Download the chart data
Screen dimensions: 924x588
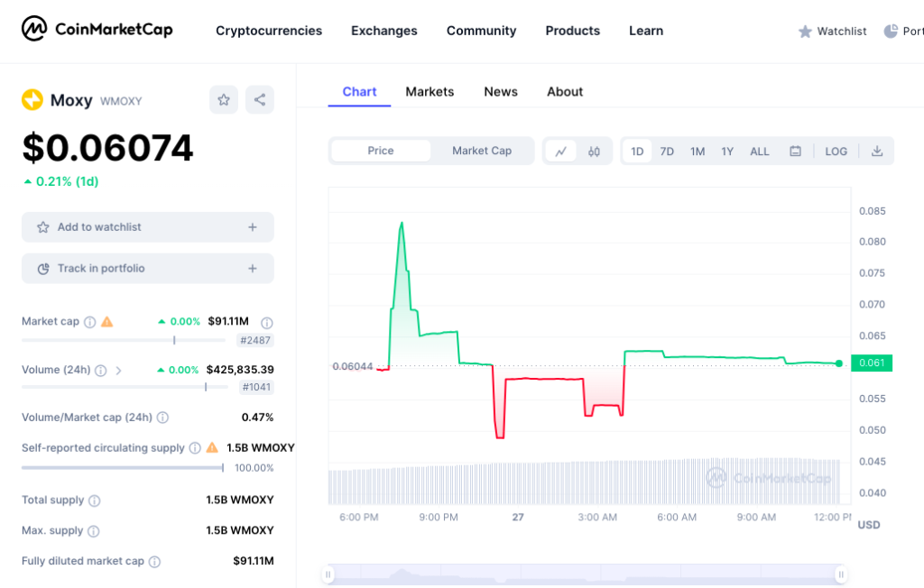[x=876, y=151]
